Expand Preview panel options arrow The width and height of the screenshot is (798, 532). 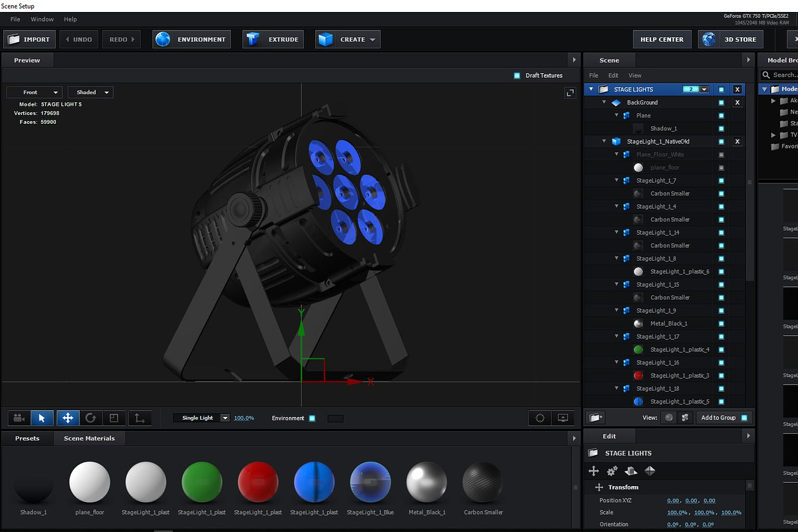[574, 60]
